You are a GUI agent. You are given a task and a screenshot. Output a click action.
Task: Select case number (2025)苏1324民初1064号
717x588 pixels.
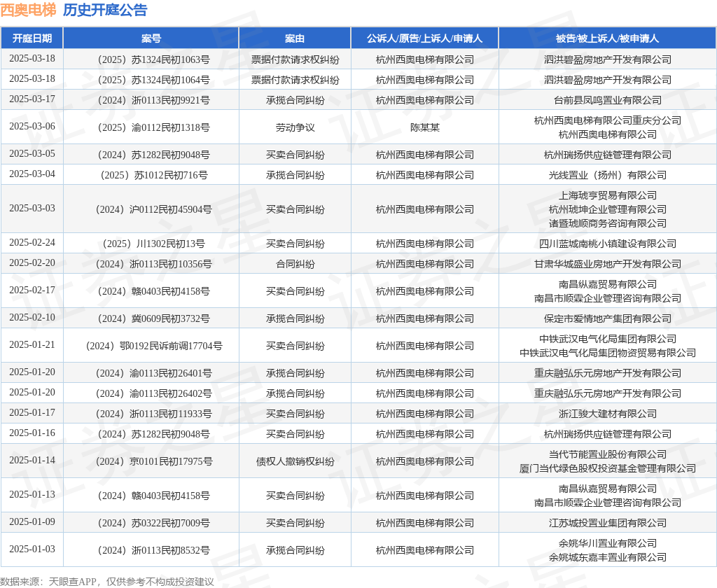click(153, 80)
